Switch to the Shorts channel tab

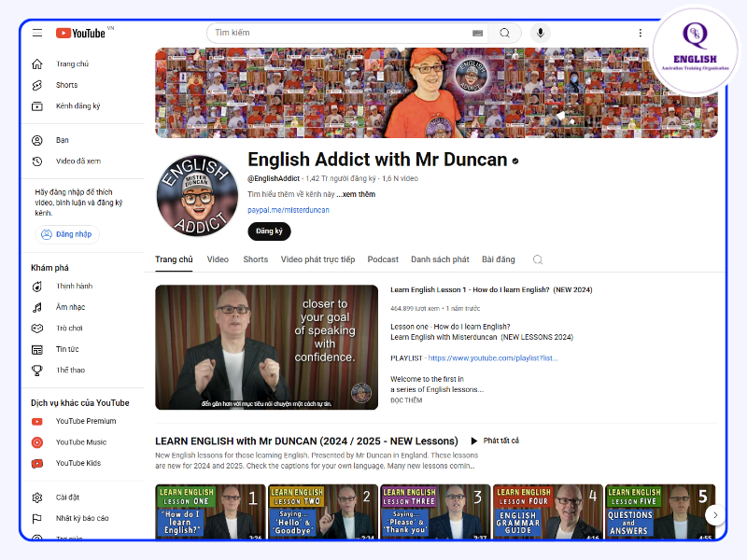pos(255,259)
